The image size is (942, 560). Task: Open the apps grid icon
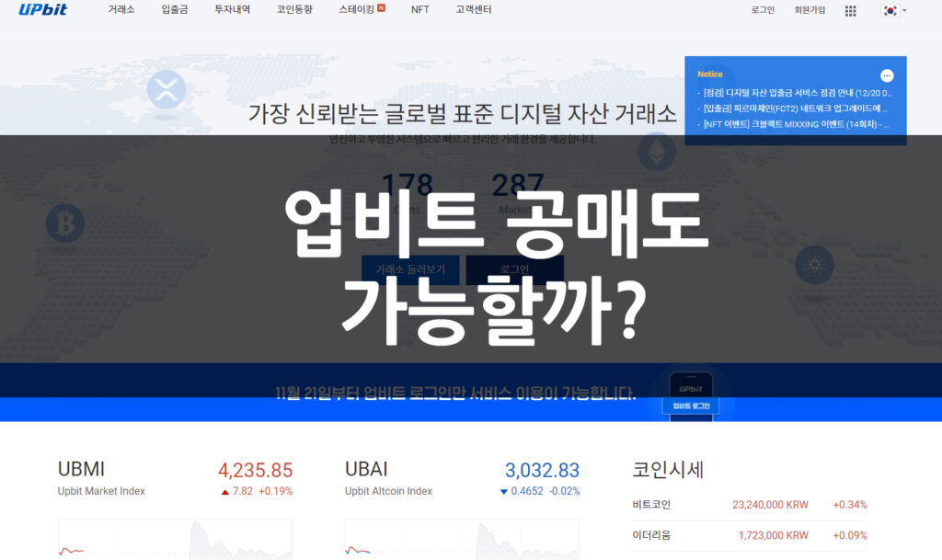[850, 11]
